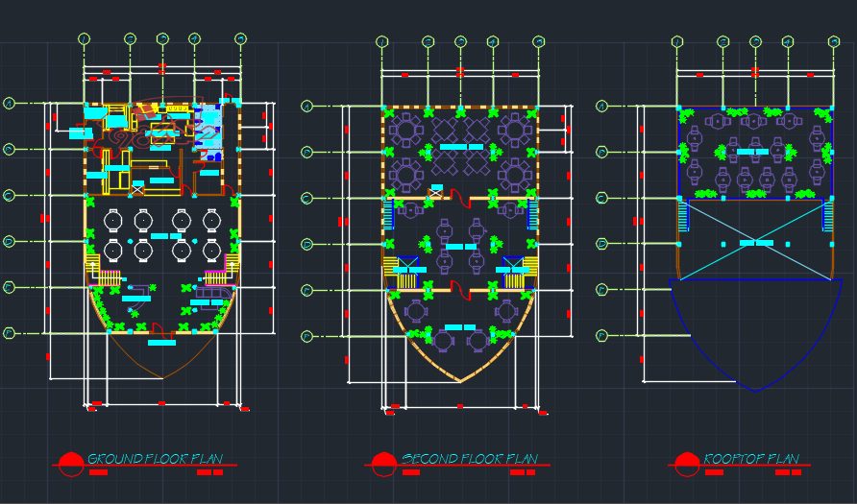Select topmost left grid bubble of ground floor plan
The height and width of the screenshot is (504, 857).
point(10,103)
